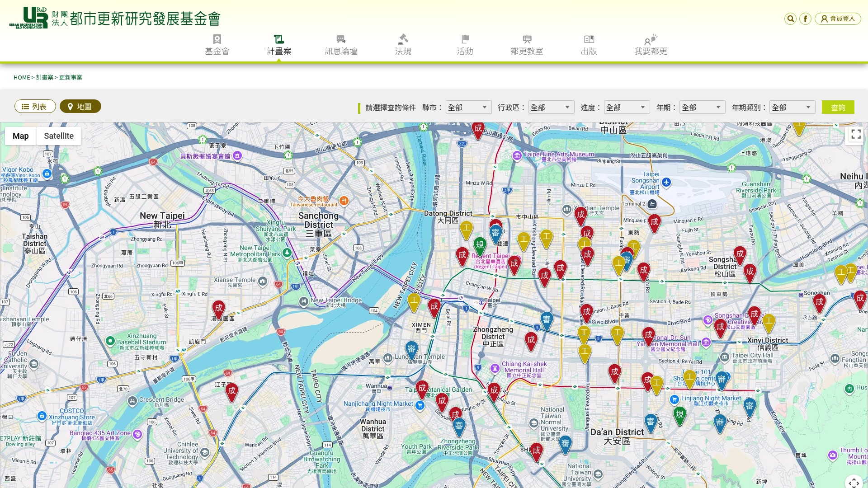Click the blue 審 marker at Lungshan Temple
The image size is (868, 488).
coord(411,351)
